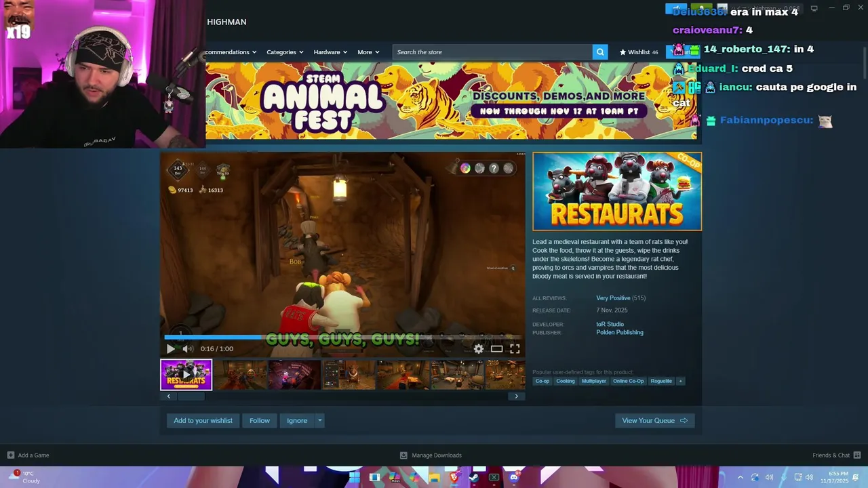Mute the trailer volume speaker icon
This screenshot has height=488, width=868.
click(x=187, y=348)
